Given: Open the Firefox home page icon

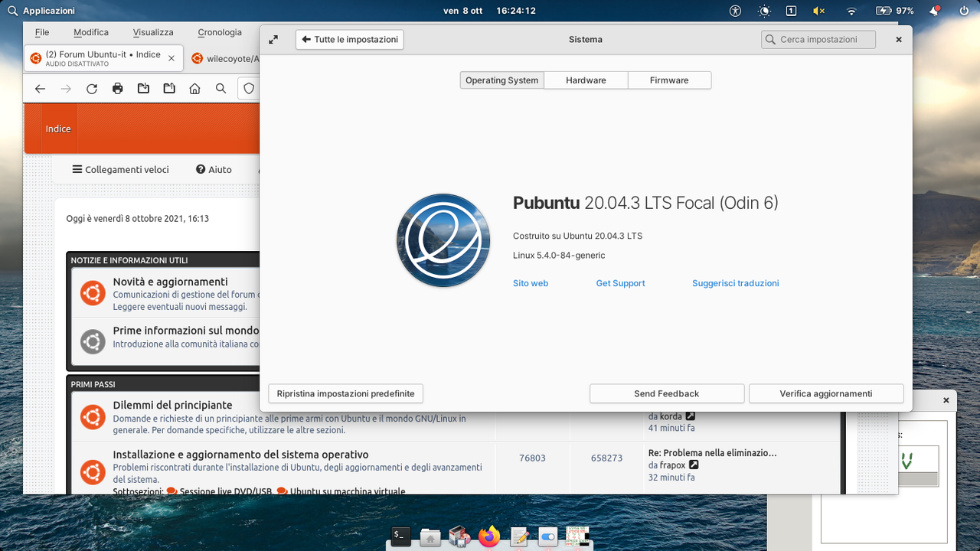Looking at the screenshot, I should (x=195, y=89).
